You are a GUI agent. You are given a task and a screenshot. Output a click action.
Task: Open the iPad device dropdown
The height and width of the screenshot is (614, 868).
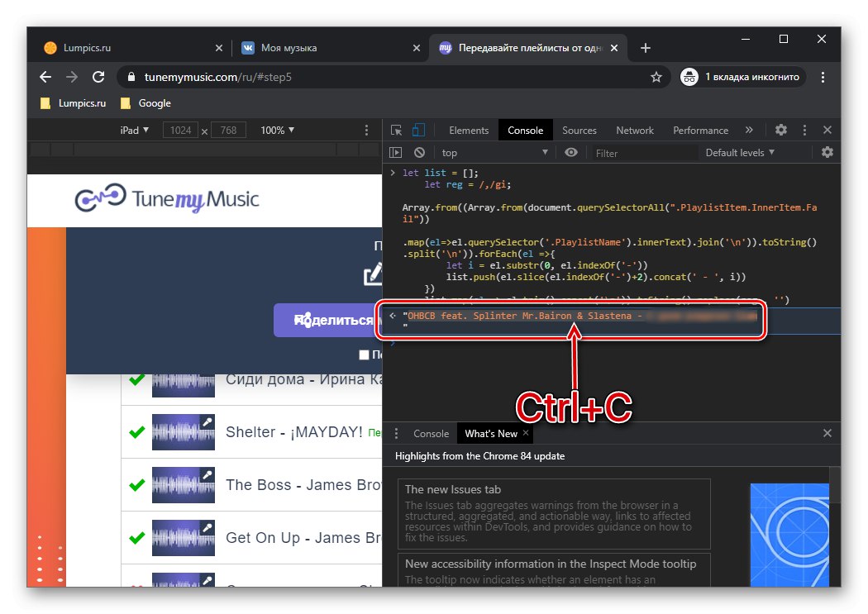(x=135, y=130)
